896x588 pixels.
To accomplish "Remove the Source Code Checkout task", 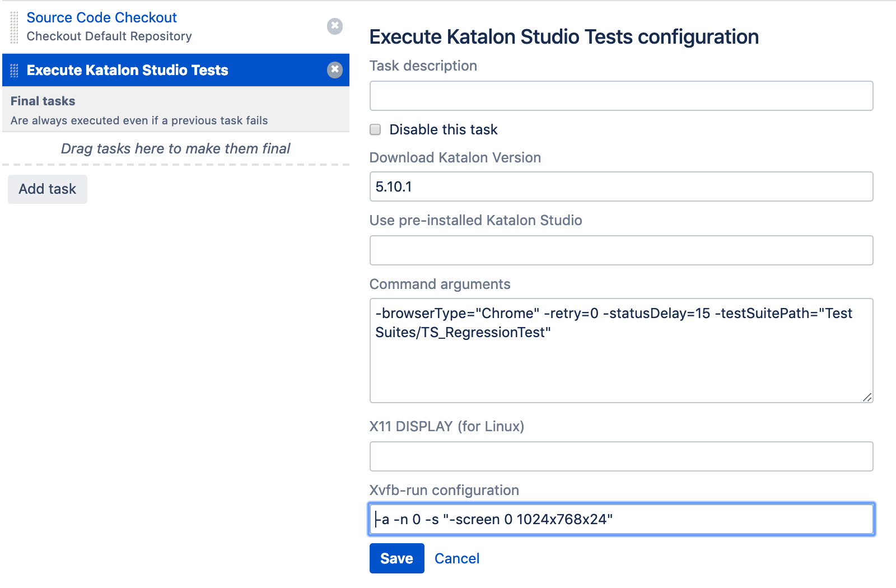I will coord(335,26).
